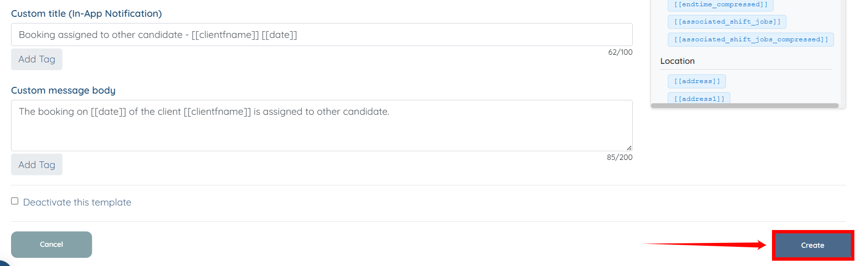
Task: Tick the Deactivate this template checkbox
Action: [15, 201]
